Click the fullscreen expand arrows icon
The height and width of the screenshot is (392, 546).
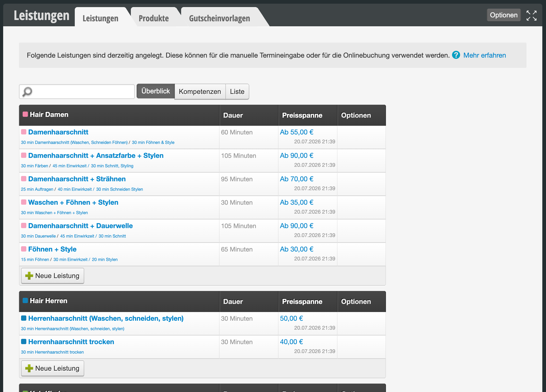point(531,16)
